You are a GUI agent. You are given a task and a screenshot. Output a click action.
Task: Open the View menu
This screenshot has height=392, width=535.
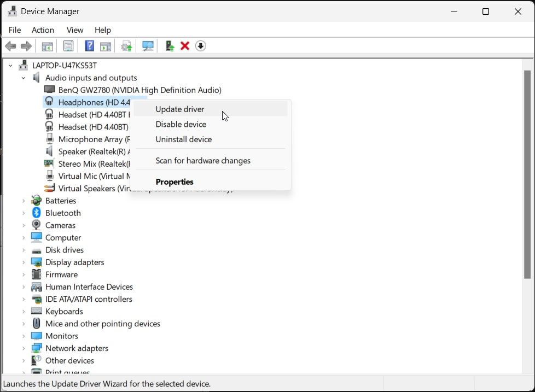point(74,30)
